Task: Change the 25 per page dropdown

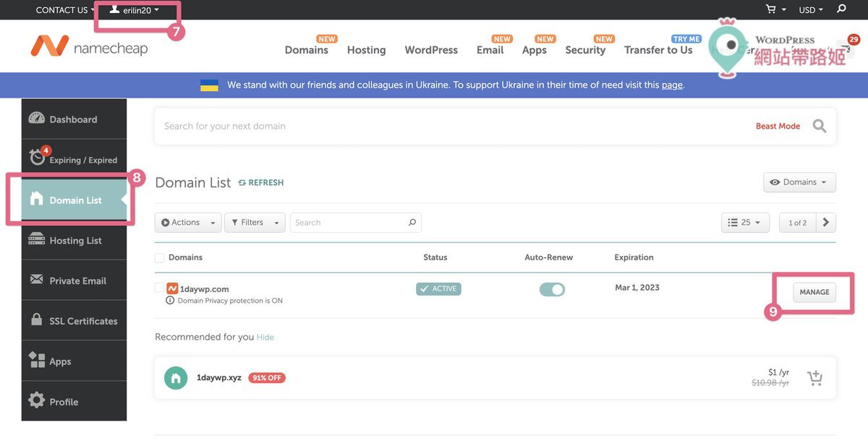Action: pyautogui.click(x=745, y=223)
